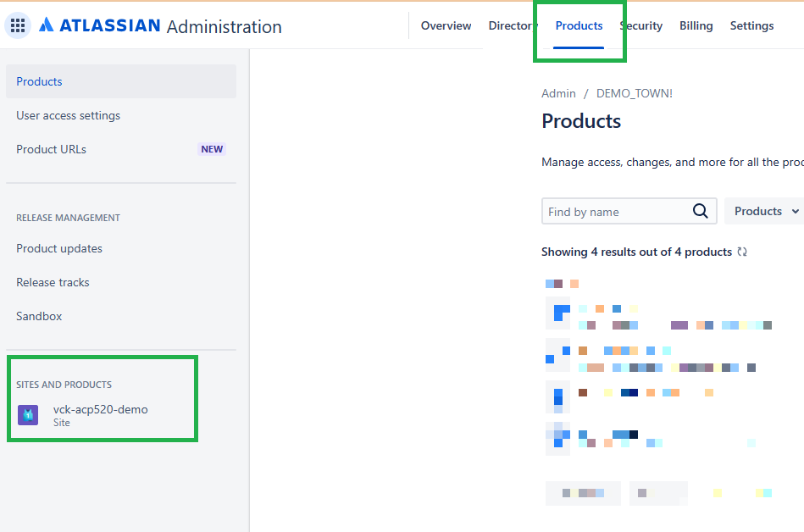This screenshot has width=804, height=532.
Task: Click the DEMO_TOWN! breadcrumb
Action: point(635,93)
